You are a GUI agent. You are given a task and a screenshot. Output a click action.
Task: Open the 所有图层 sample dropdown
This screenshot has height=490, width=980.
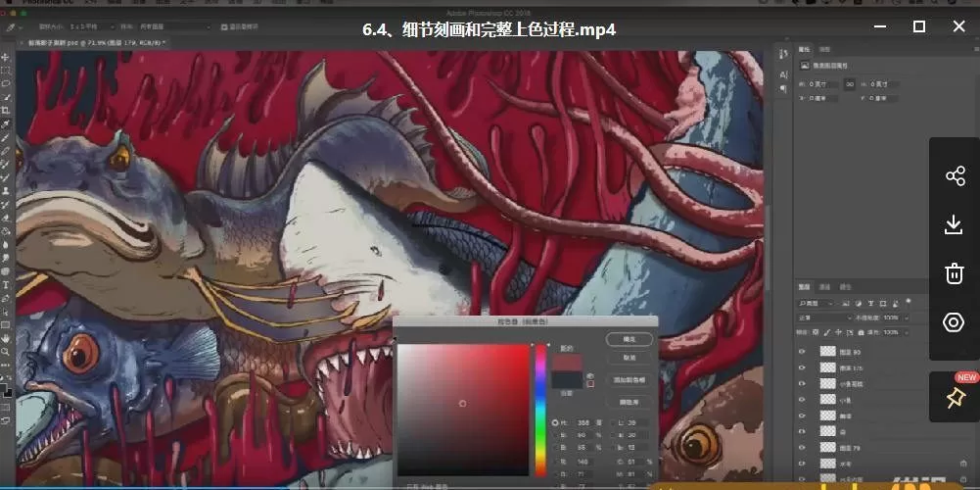coord(175,27)
